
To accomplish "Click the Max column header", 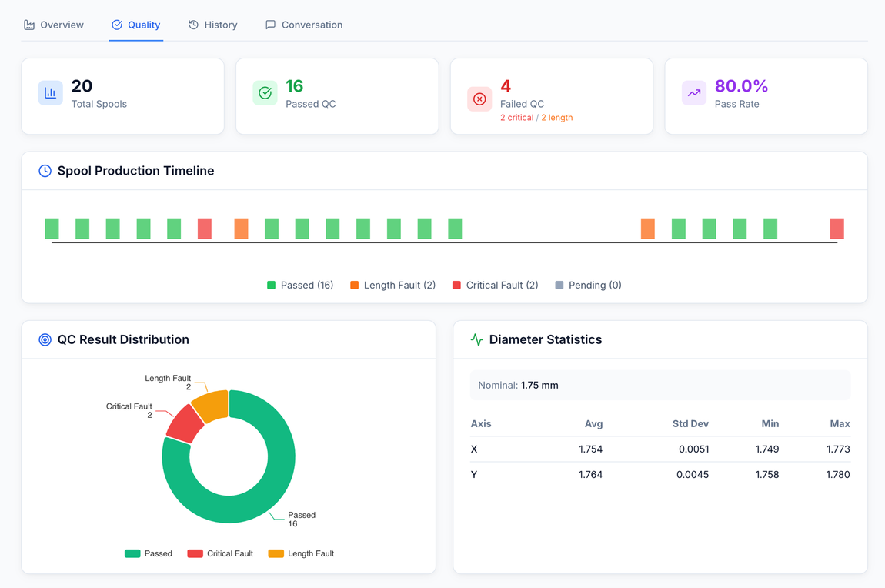I will [x=840, y=424].
